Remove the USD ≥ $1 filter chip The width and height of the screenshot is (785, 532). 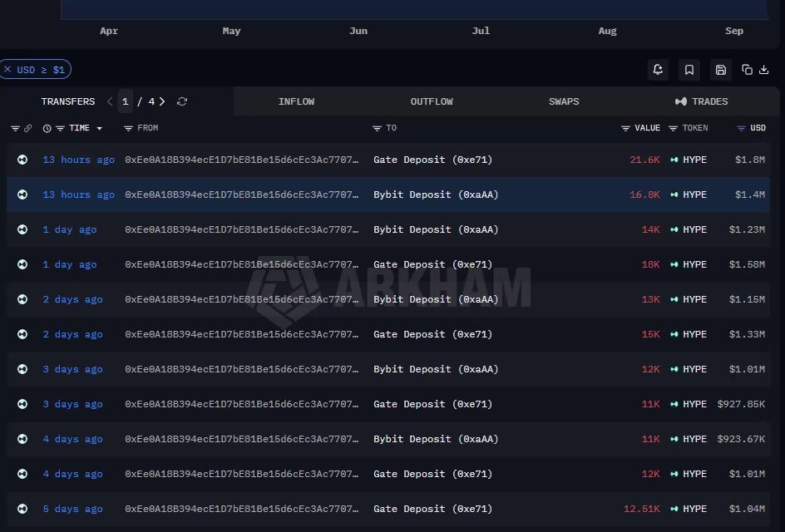(x=7, y=70)
